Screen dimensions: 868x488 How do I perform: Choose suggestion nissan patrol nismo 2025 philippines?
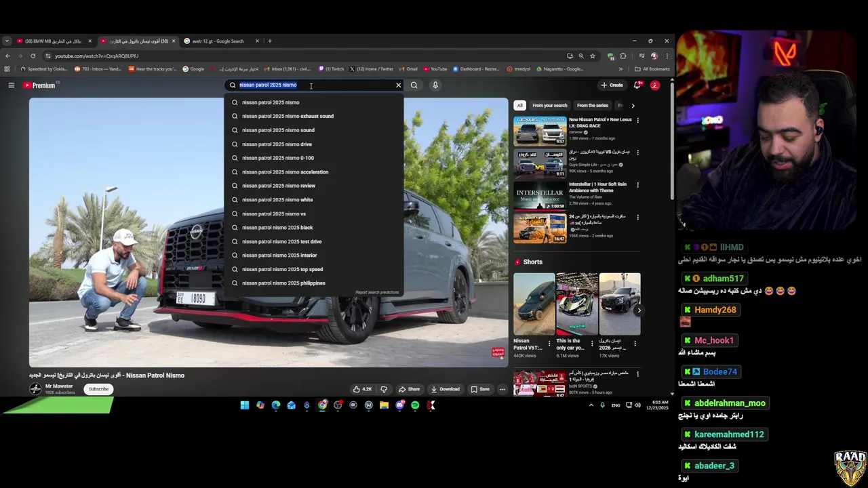point(314,283)
